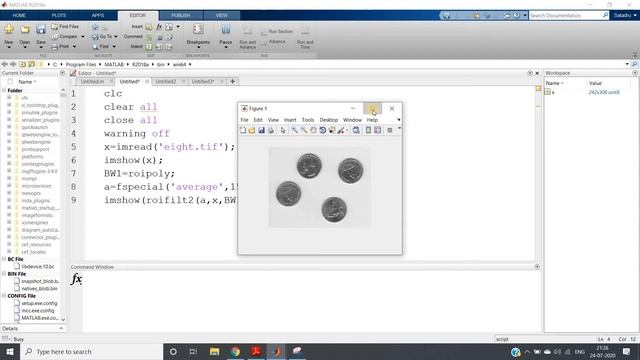
Task: Expand the sl_tooltstrip_plug folder node
Action: 9,105
